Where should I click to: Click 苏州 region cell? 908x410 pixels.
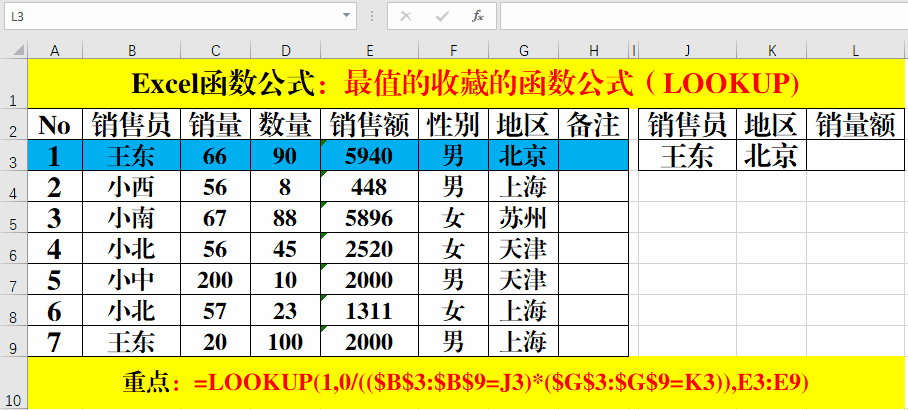pos(523,217)
